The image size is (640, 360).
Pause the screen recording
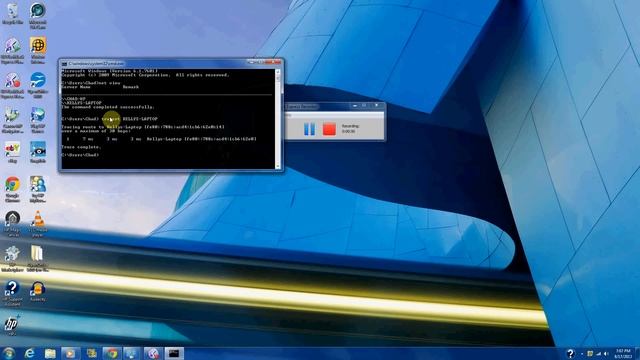(x=309, y=129)
